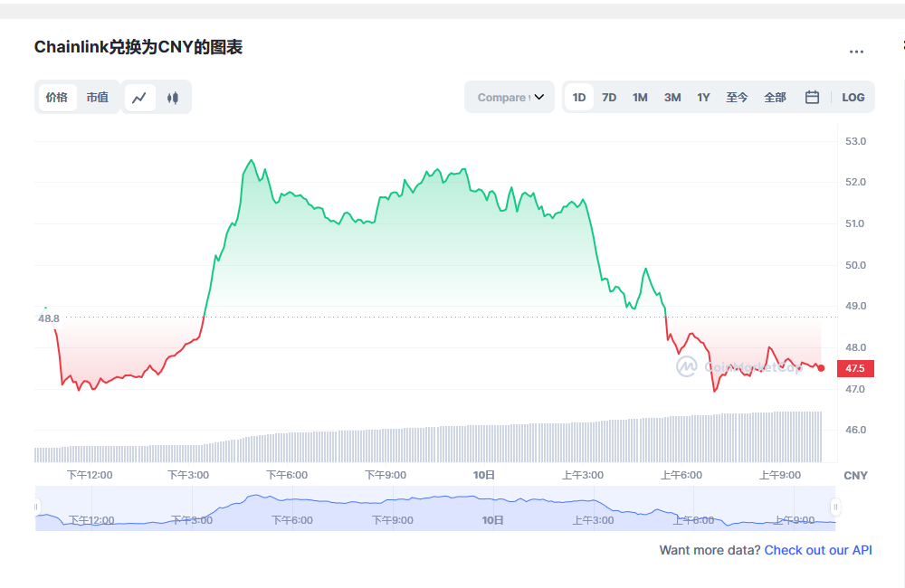Viewport: 905px width, 588px height.
Task: Click the 上午6:00 main axis label
Action: pos(681,475)
